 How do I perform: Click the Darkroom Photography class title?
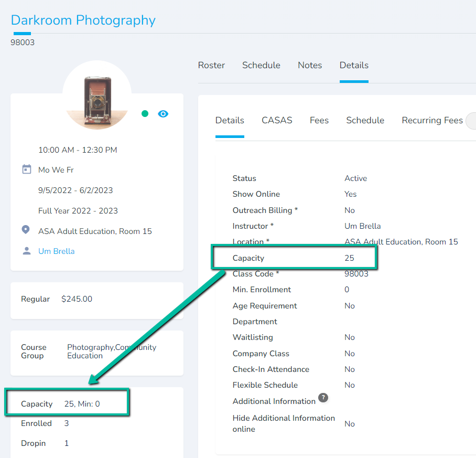coord(83,20)
